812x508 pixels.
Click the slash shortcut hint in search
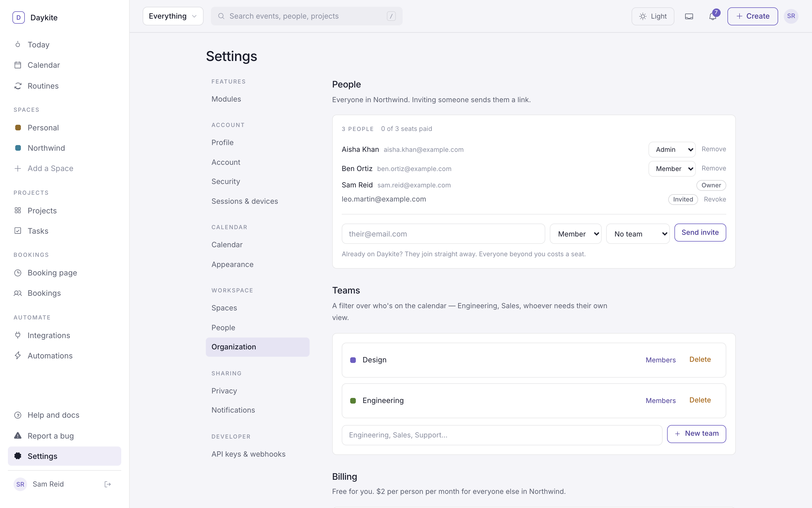click(391, 16)
